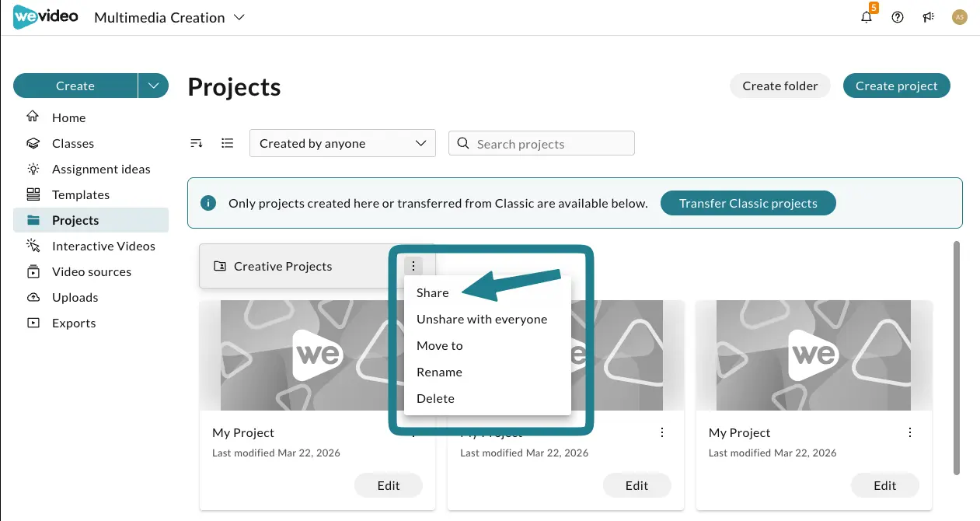This screenshot has height=521, width=980.
Task: Click the Interactive Videos icon
Action: 33,246
